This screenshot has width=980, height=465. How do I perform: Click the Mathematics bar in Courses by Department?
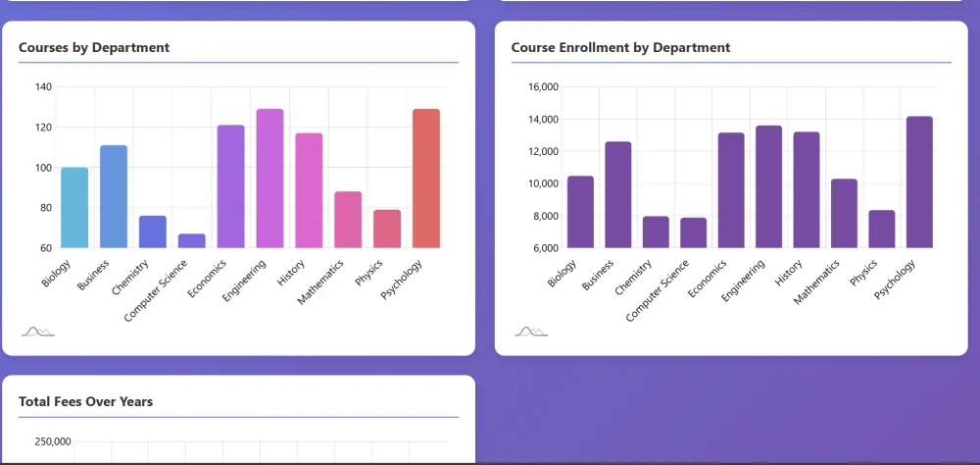348,220
